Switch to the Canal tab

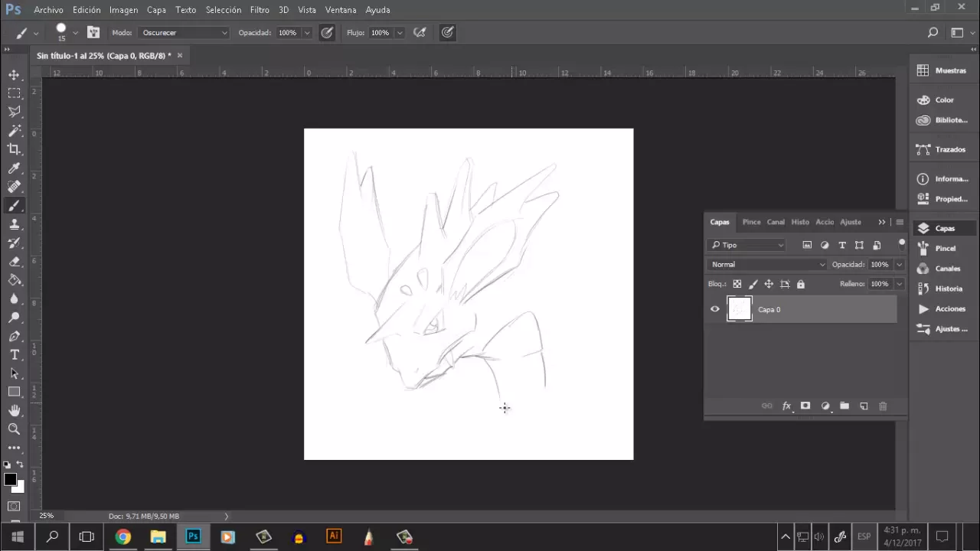pos(776,222)
